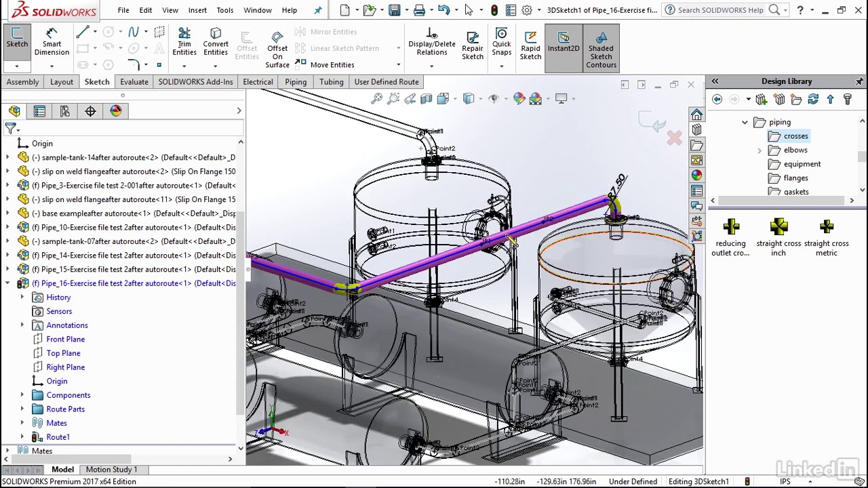Screen dimensions: 868x488
Task: Open Edit Appearance in view toolbar
Action: click(x=519, y=99)
